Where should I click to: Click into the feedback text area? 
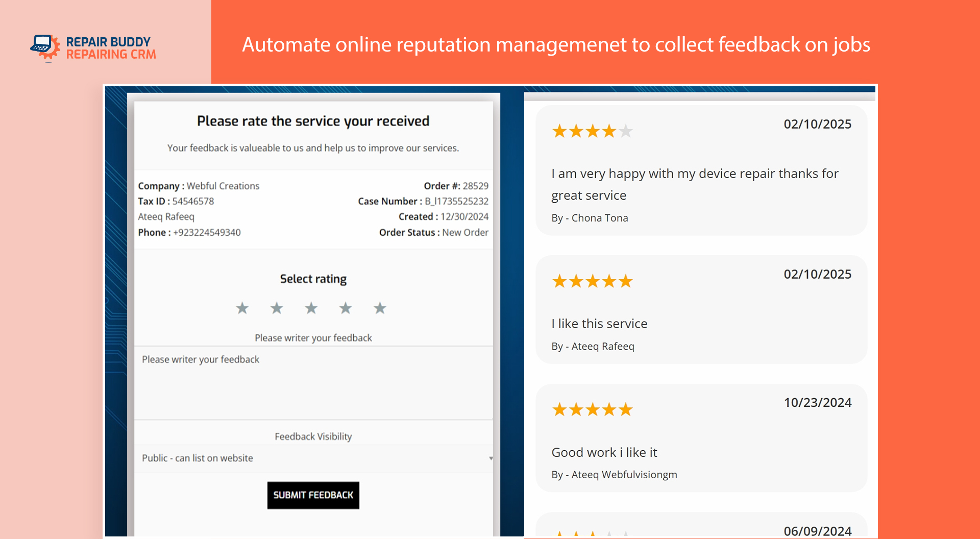click(313, 383)
